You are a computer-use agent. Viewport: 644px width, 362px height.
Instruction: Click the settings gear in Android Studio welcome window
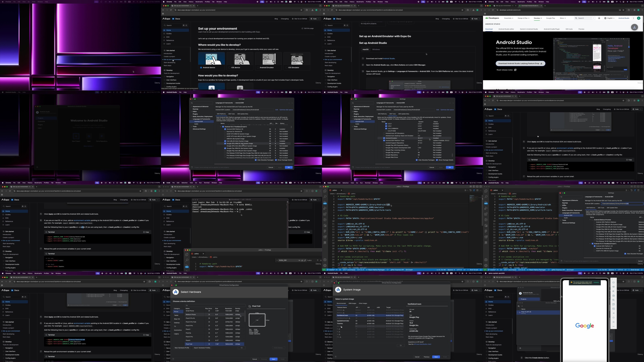pyautogui.click(x=520, y=348)
